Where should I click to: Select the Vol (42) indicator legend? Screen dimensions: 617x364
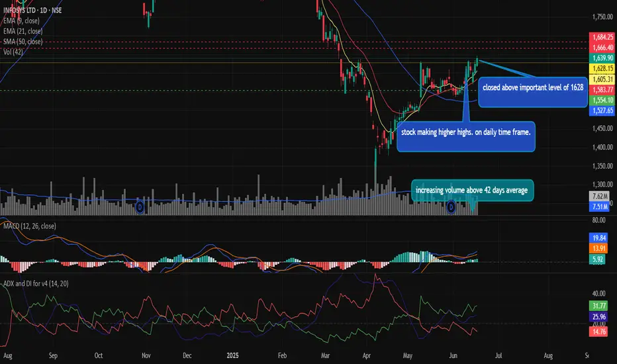tap(13, 52)
